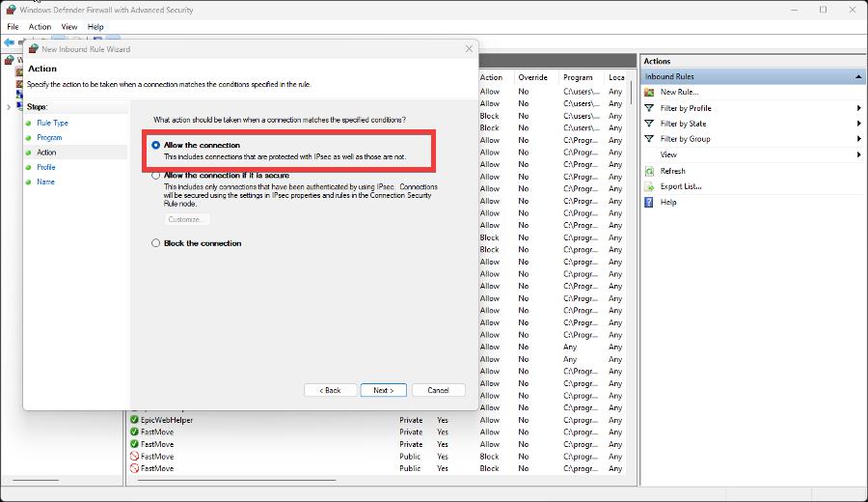Click the green bullet beside Rule Type
868x502 pixels.
[x=28, y=123]
